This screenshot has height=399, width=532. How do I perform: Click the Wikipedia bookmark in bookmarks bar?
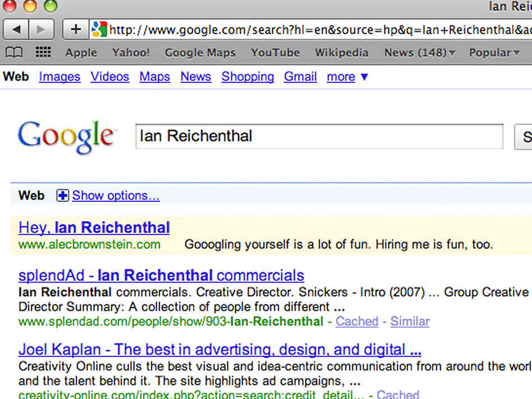click(x=341, y=53)
